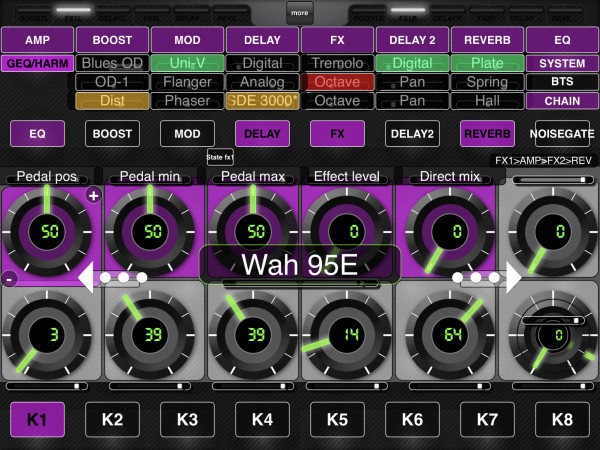Click the more button at top
This screenshot has height=450, width=600.
point(300,13)
